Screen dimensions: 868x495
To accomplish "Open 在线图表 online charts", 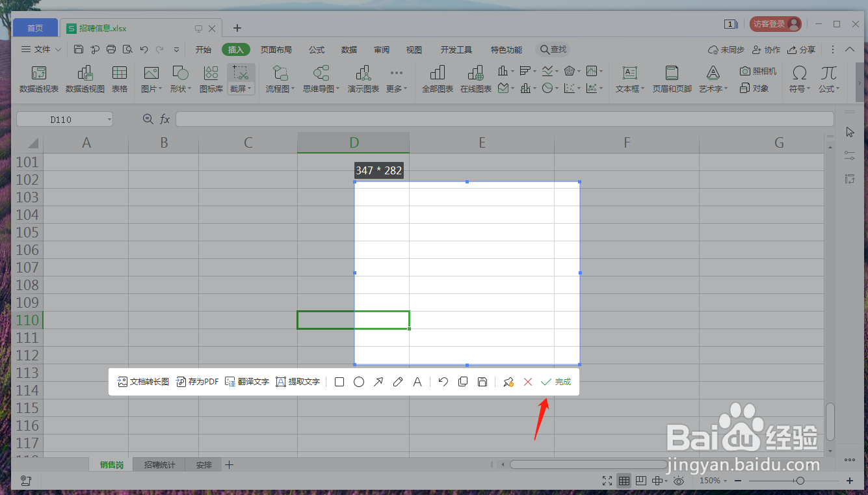I will click(x=476, y=79).
